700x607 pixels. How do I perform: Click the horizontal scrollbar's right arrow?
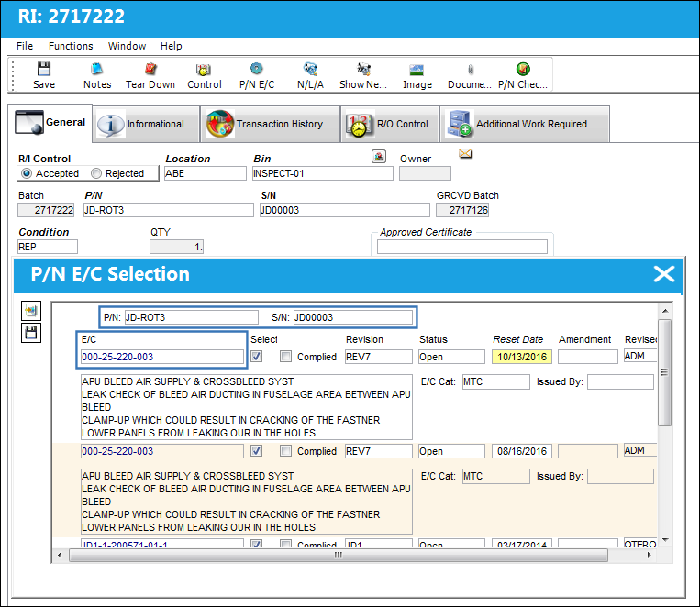(x=650, y=556)
